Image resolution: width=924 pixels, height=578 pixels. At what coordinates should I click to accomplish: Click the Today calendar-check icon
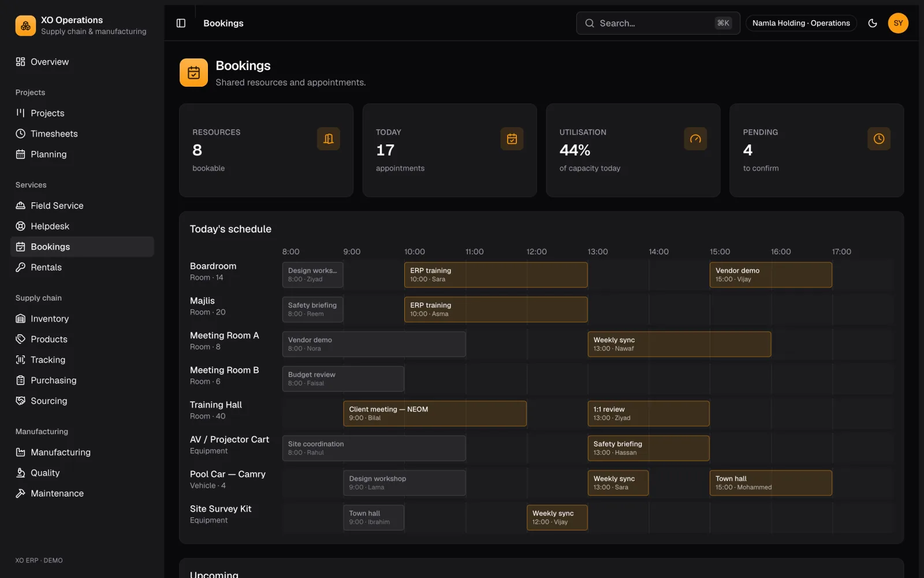click(x=512, y=139)
